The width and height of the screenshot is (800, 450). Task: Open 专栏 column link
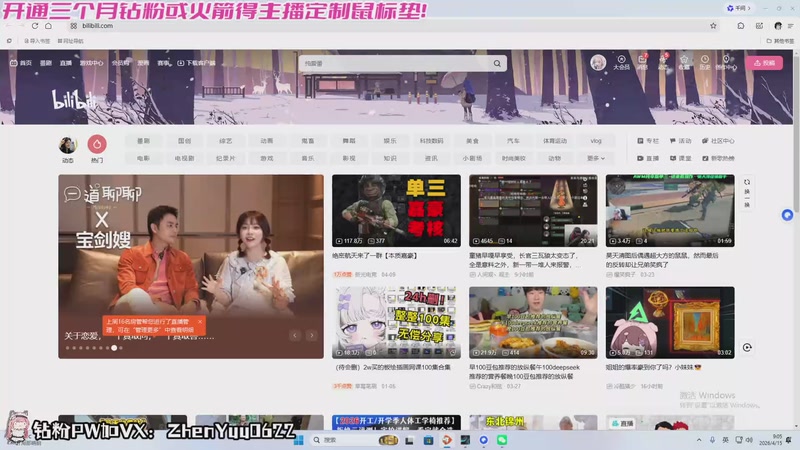[648, 141]
